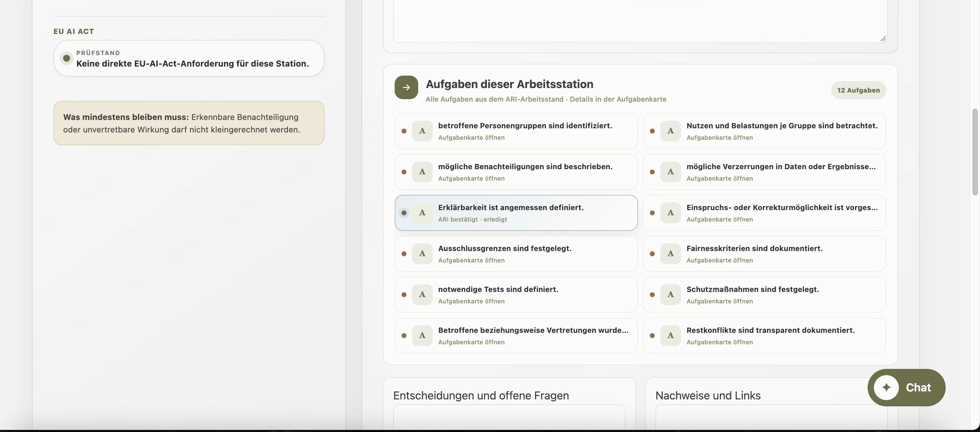Click the A badge on 'mögliche Benachteiligungen' card
The height and width of the screenshot is (432, 980).
coord(422,172)
